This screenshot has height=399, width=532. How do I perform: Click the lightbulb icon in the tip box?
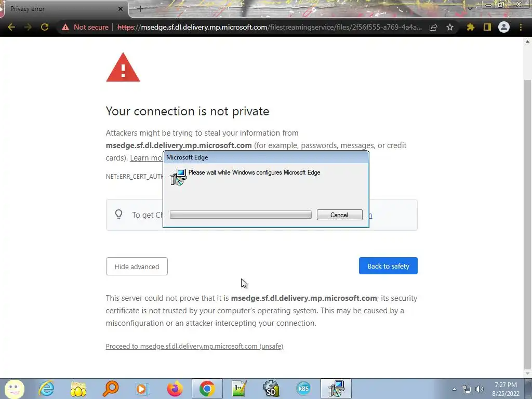point(118,215)
